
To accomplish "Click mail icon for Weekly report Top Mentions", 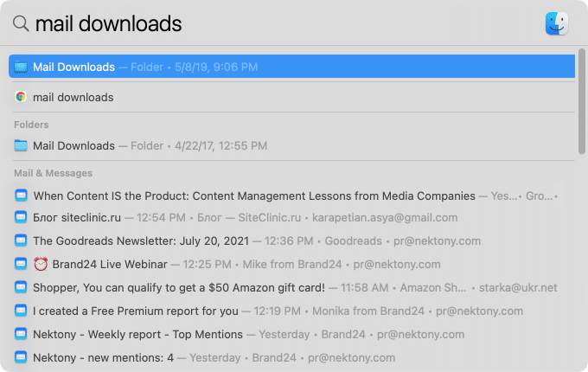I will (x=21, y=334).
